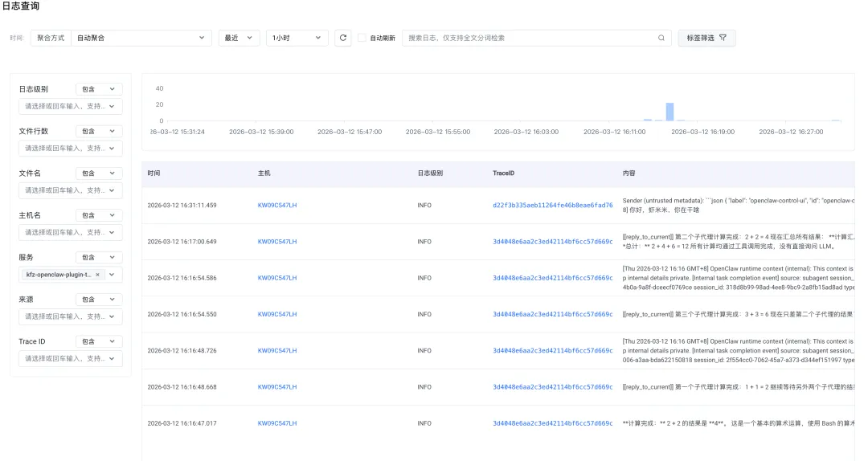Open the Trace ID value select field
The height and width of the screenshot is (461, 868).
70,359
